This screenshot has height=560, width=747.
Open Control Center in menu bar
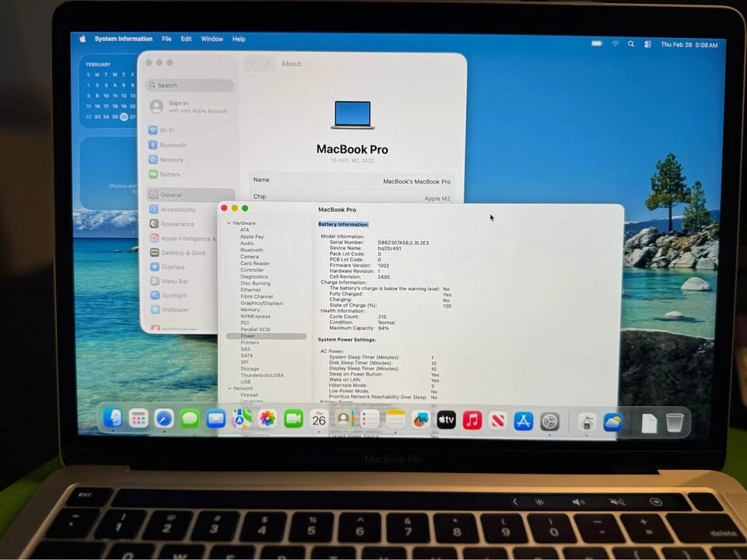647,44
